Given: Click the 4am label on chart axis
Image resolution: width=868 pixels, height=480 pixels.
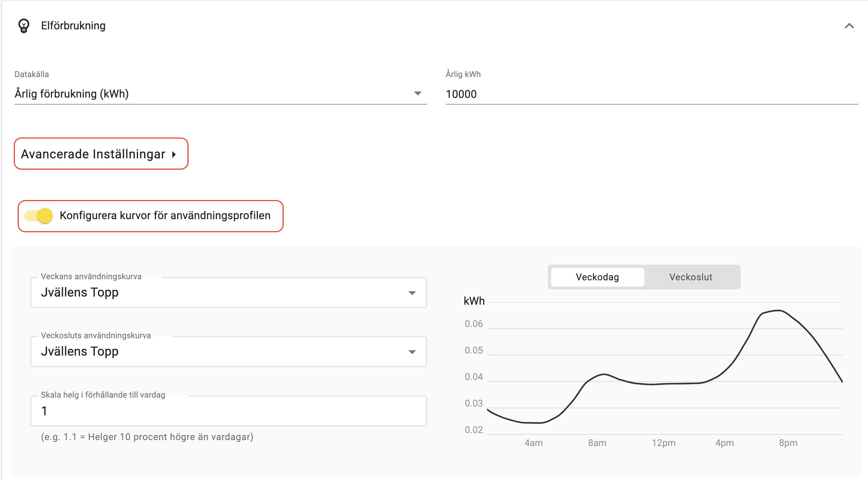Looking at the screenshot, I should click(x=533, y=443).
